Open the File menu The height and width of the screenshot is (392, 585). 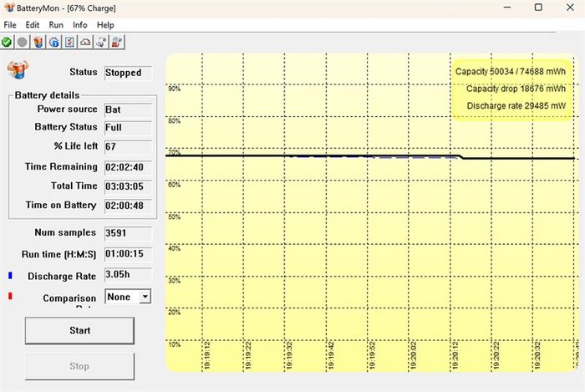tap(10, 25)
